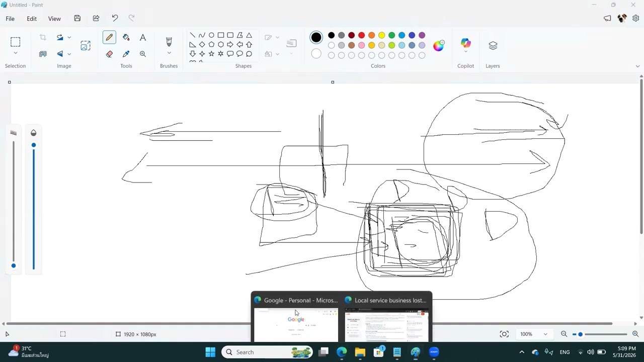Open Local service business Edge thumbnail
The height and width of the screenshot is (362, 644).
(x=386, y=317)
